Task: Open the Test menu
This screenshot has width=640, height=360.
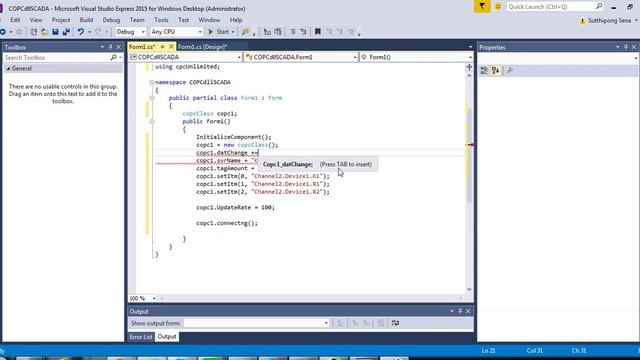Action: (x=184, y=20)
